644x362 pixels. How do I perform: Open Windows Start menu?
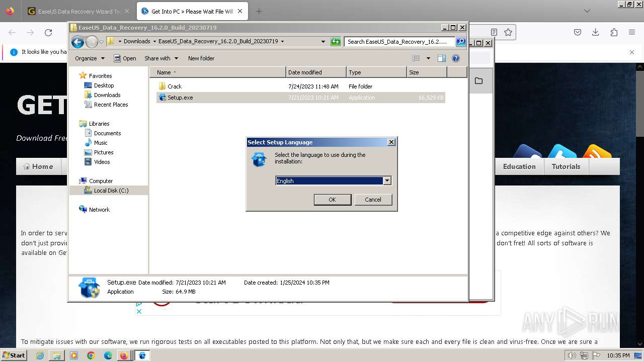(x=14, y=355)
